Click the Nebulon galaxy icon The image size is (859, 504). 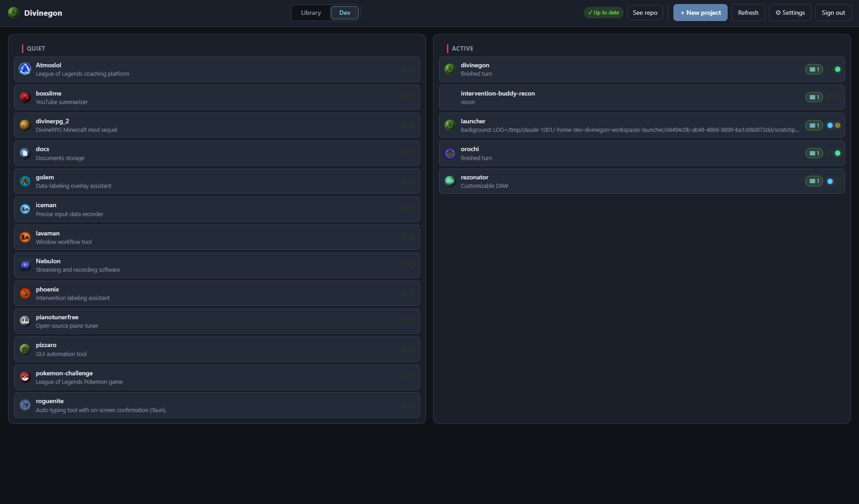click(x=25, y=265)
